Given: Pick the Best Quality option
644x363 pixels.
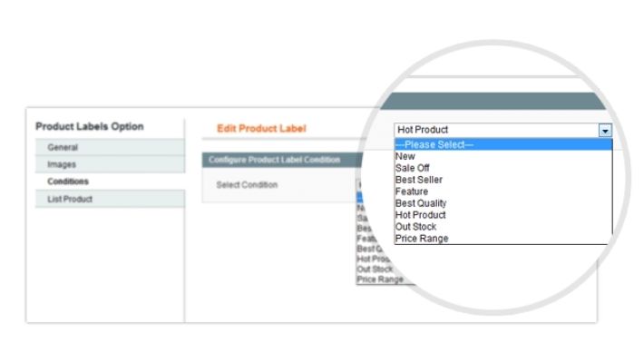Looking at the screenshot, I should (421, 203).
